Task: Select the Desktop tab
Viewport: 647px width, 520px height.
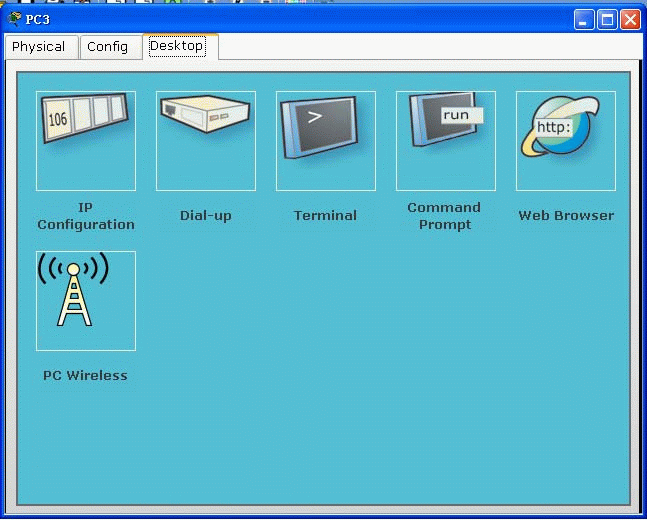Action: point(180,46)
